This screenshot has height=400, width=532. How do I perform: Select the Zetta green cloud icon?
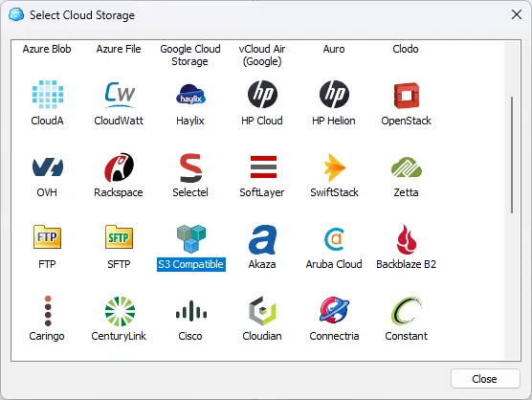point(406,167)
